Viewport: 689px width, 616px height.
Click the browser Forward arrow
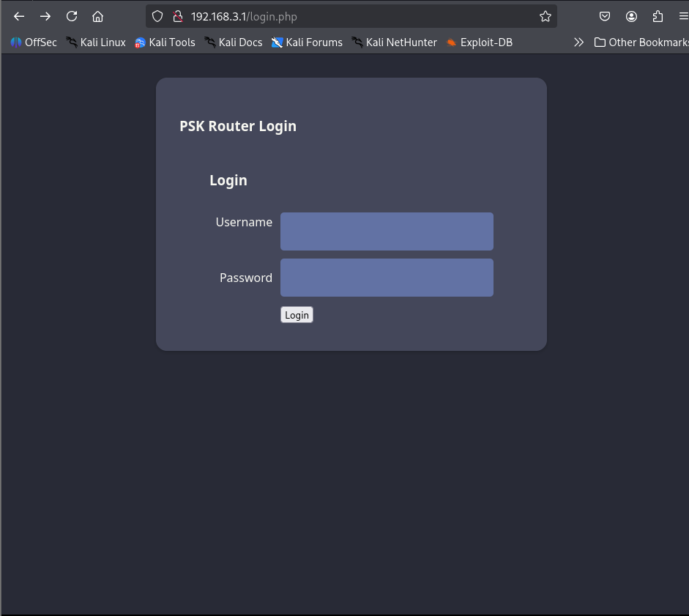coord(45,16)
